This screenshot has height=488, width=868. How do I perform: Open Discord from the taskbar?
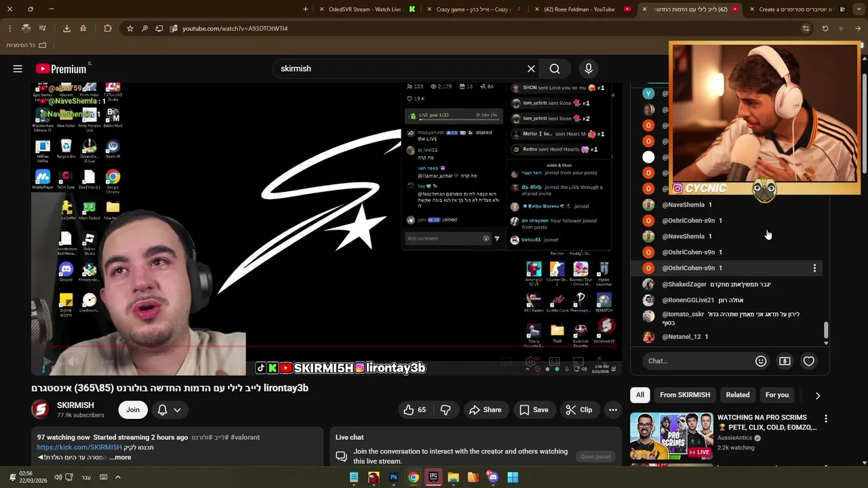(493, 477)
